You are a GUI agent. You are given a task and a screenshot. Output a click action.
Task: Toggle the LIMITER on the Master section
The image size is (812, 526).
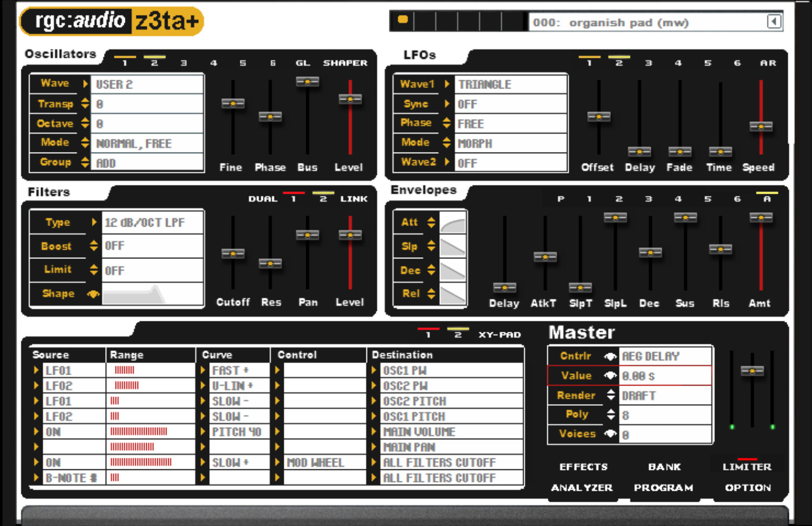click(x=747, y=466)
